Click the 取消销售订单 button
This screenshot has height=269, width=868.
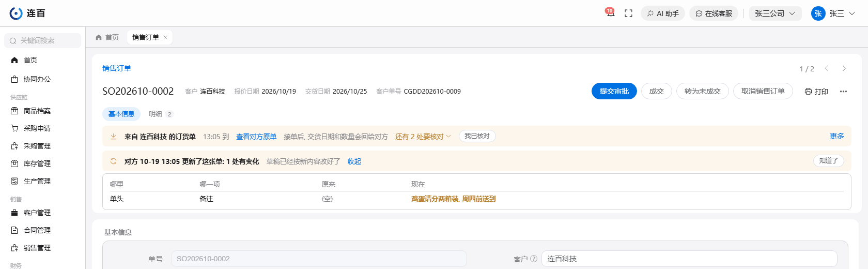(x=763, y=91)
